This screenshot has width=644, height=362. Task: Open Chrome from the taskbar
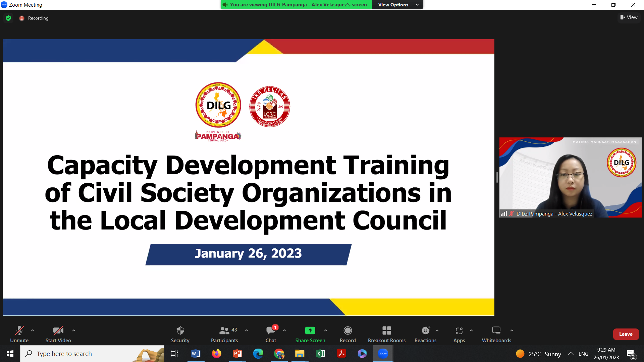coord(279,354)
